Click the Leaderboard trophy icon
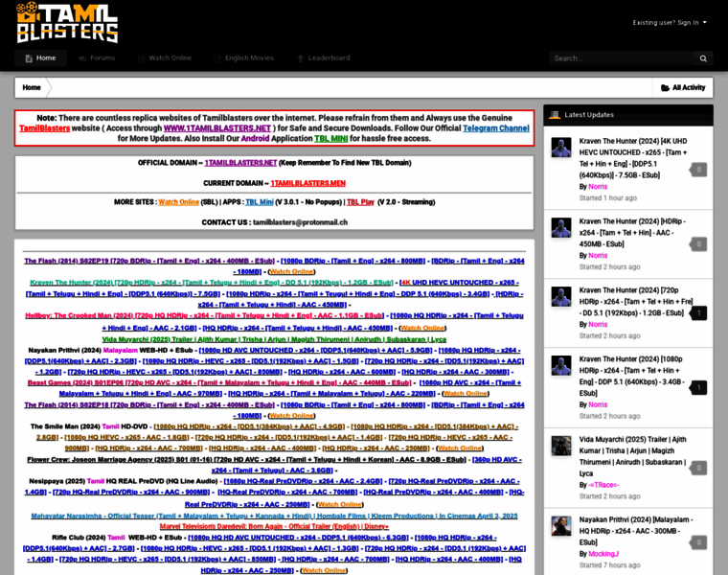 (301, 58)
